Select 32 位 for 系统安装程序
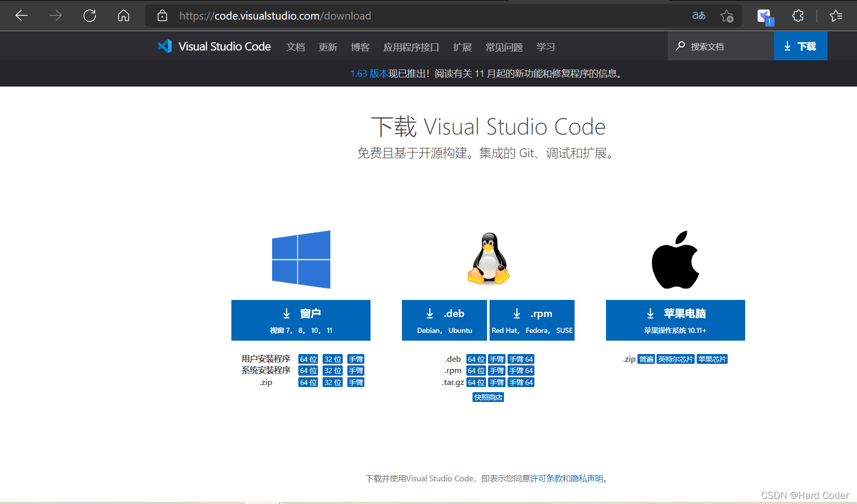This screenshot has height=504, width=857. point(333,371)
